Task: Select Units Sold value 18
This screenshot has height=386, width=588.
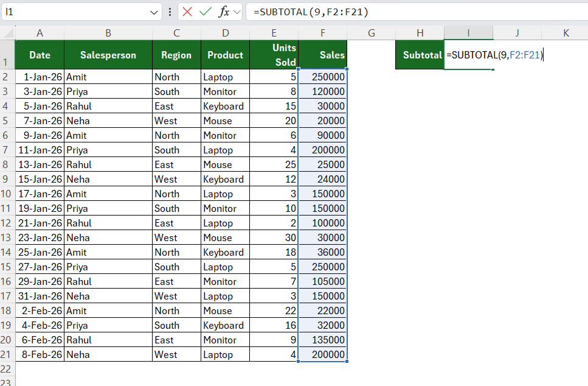Action: [x=274, y=252]
